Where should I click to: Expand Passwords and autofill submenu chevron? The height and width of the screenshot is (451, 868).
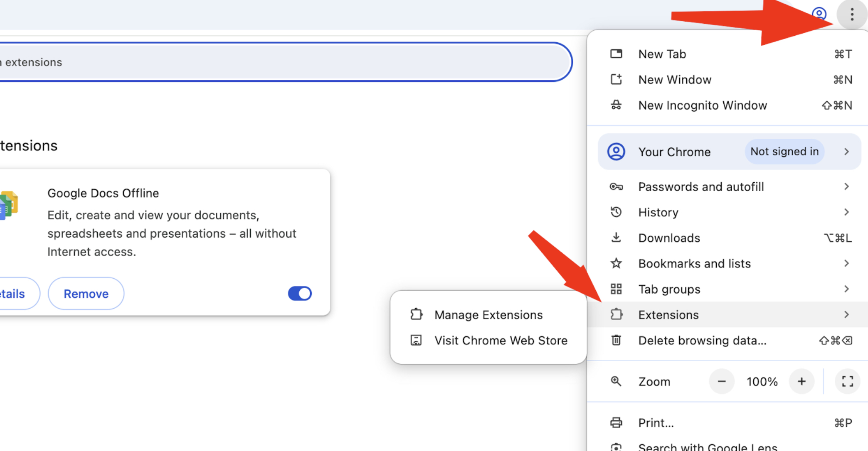tap(847, 186)
